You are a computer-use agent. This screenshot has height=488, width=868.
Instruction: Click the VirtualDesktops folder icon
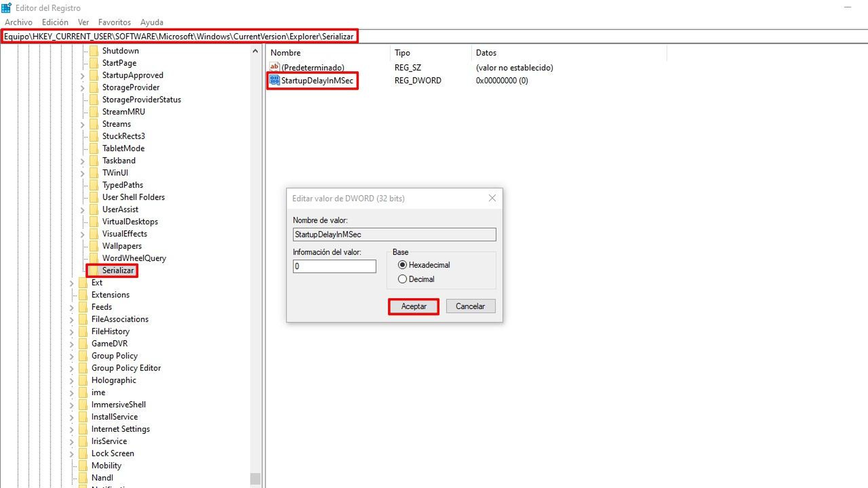[94, 222]
